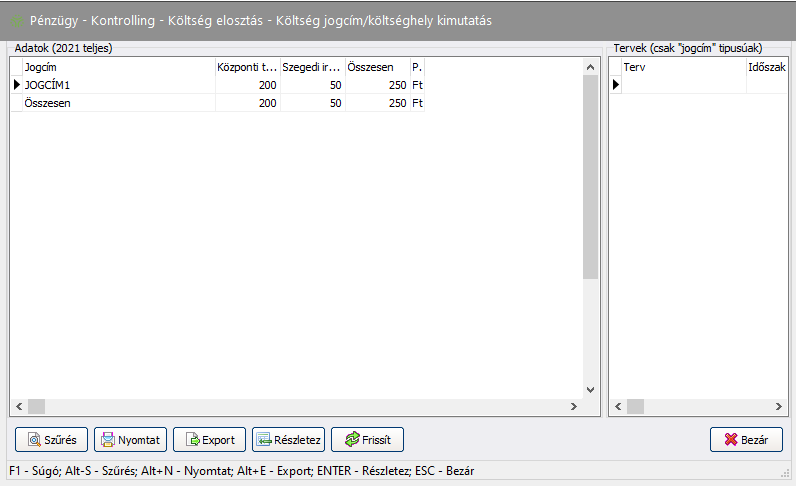Open Részletez details view
Viewport: 796px width, 486px height.
[288, 440]
